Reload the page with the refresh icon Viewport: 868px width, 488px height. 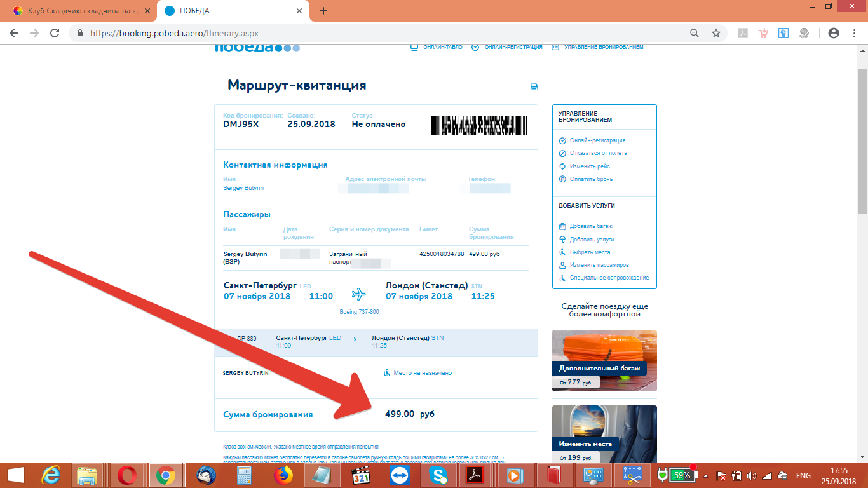[x=55, y=33]
